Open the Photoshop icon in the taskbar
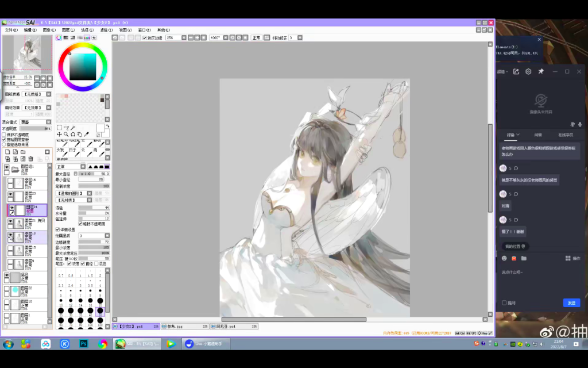Image resolution: width=588 pixels, height=368 pixels. pos(83,344)
